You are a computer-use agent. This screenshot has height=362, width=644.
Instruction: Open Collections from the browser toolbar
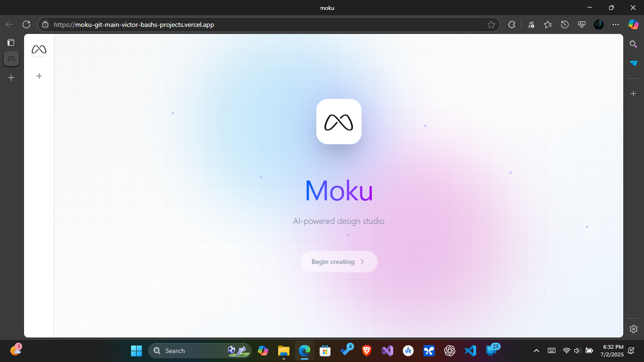tap(548, 25)
